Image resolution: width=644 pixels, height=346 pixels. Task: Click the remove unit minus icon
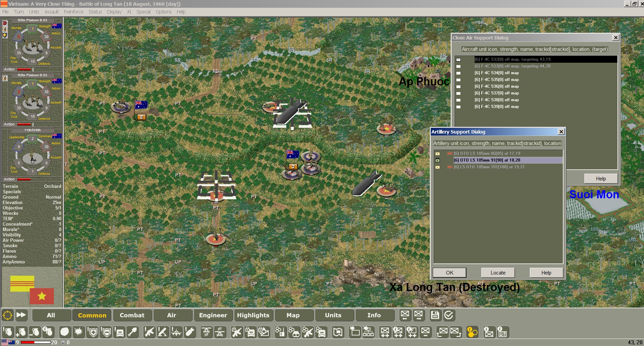425,332
